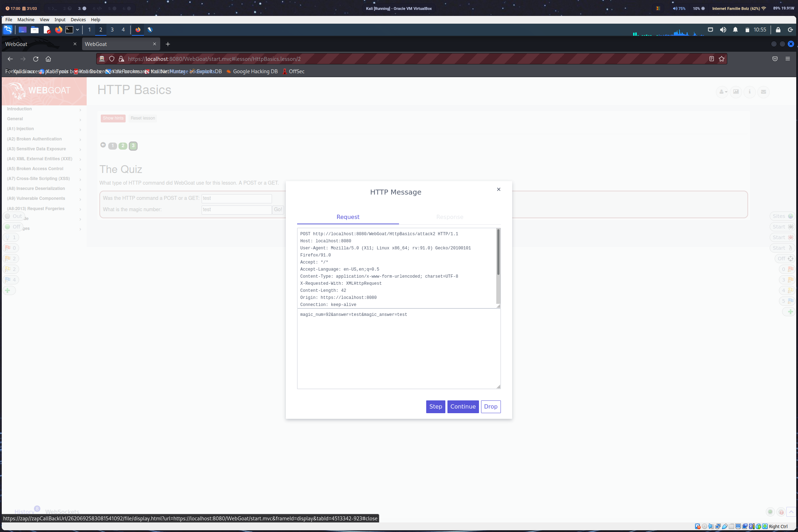Open Firefox hamburger application menu
The width and height of the screenshot is (798, 532).
[x=788, y=59]
